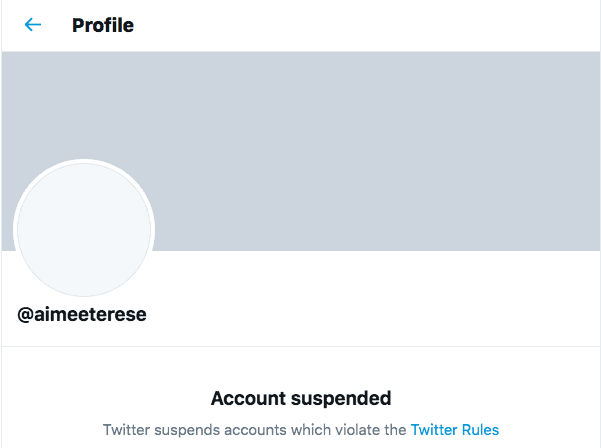The height and width of the screenshot is (448, 601).
Task: Go back using the left arrow icon
Action: point(33,25)
